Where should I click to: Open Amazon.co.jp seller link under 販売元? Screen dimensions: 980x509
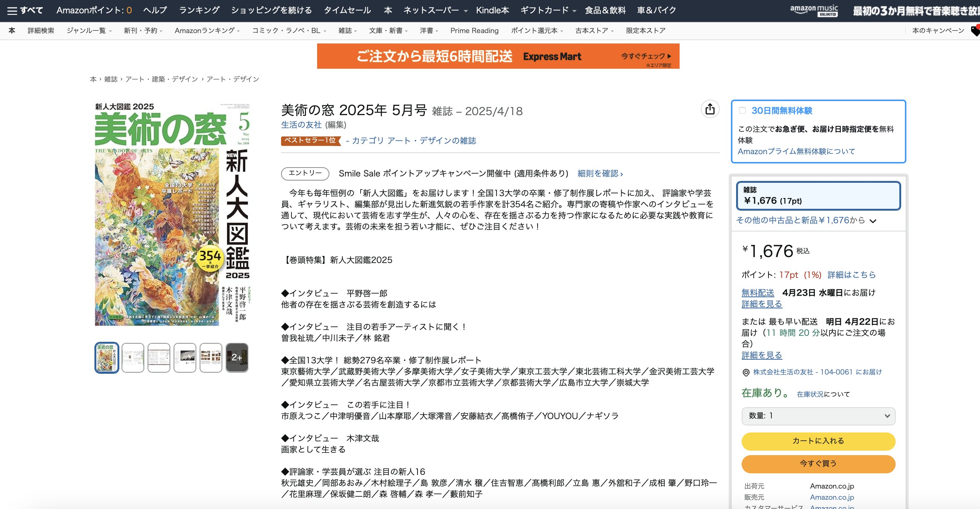[832, 497]
